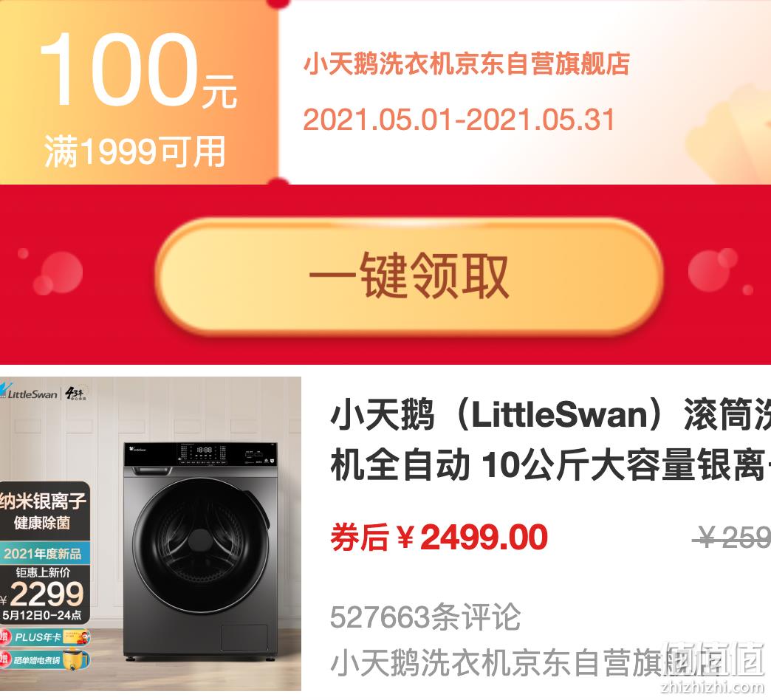Tap the 券后 ¥2499.00 price
This screenshot has width=771, height=700.
point(439,537)
